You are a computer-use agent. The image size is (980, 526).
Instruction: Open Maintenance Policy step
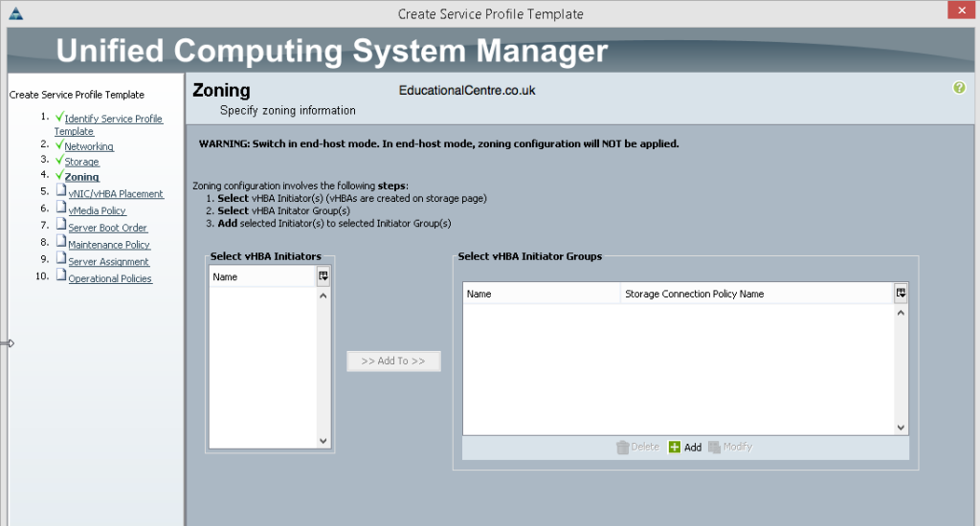tap(109, 244)
